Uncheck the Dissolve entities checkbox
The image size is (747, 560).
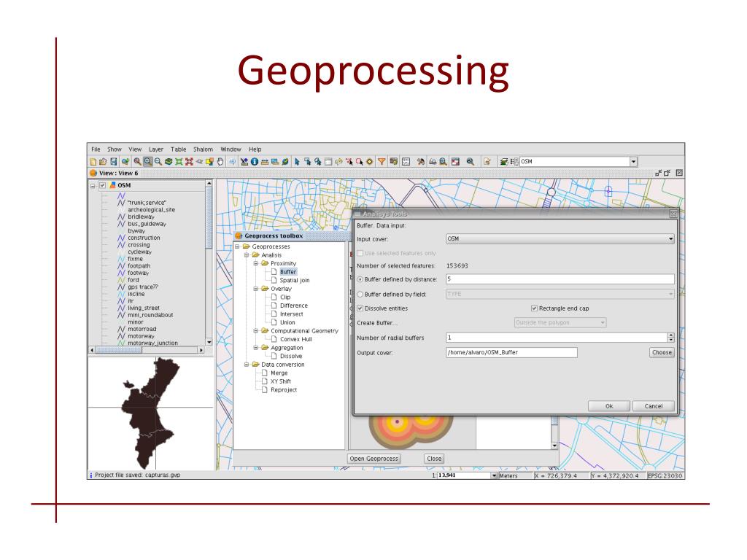(x=360, y=308)
